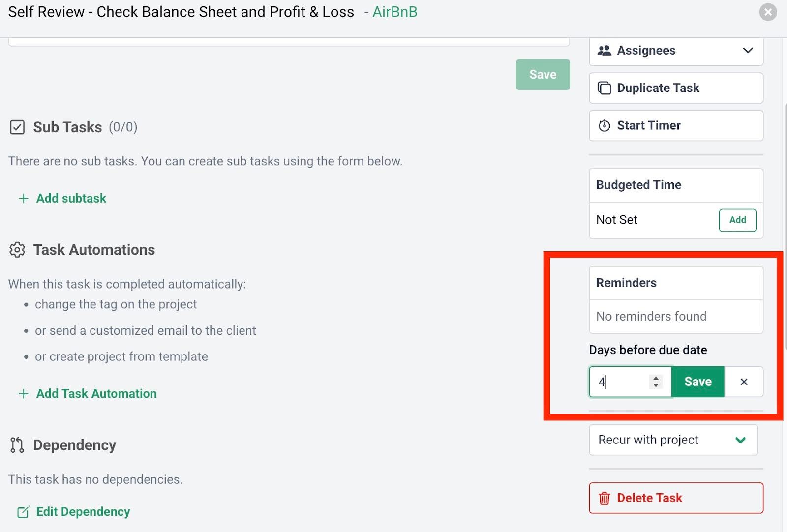Save the reminder days value
The image size is (787, 532).
pos(697,382)
